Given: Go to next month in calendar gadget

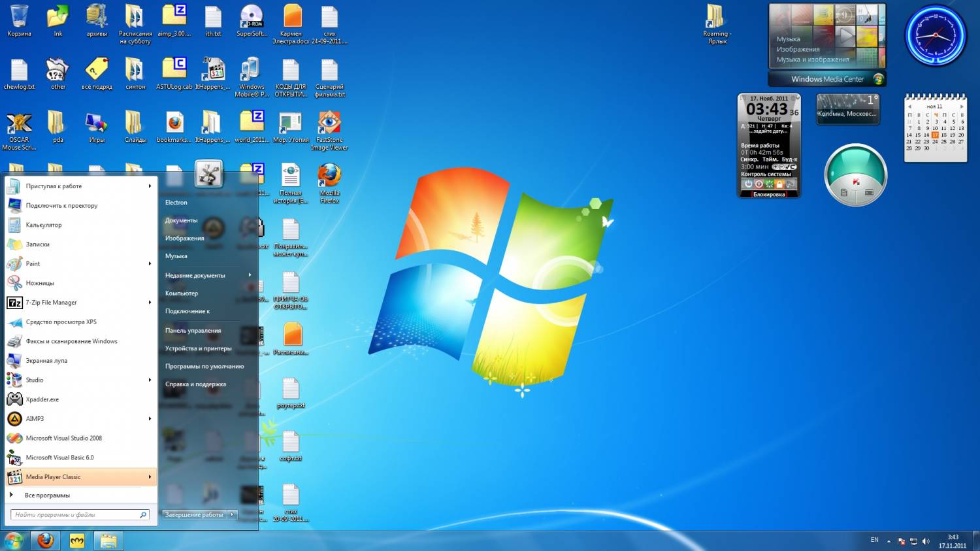Looking at the screenshot, I should coord(962,106).
